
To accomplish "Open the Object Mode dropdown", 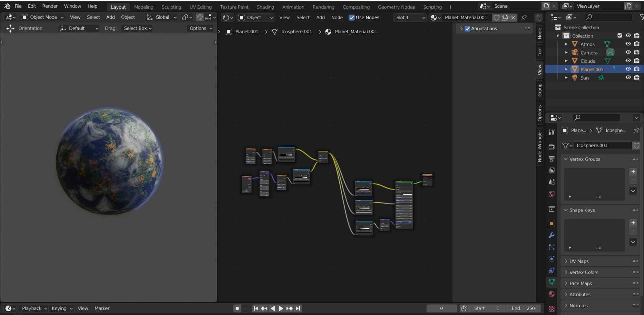I will pos(43,17).
